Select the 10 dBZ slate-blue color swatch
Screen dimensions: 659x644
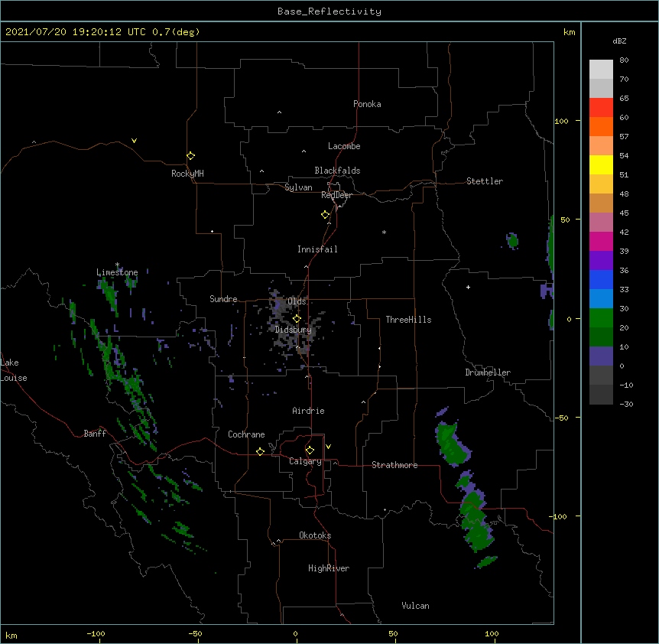601,356
